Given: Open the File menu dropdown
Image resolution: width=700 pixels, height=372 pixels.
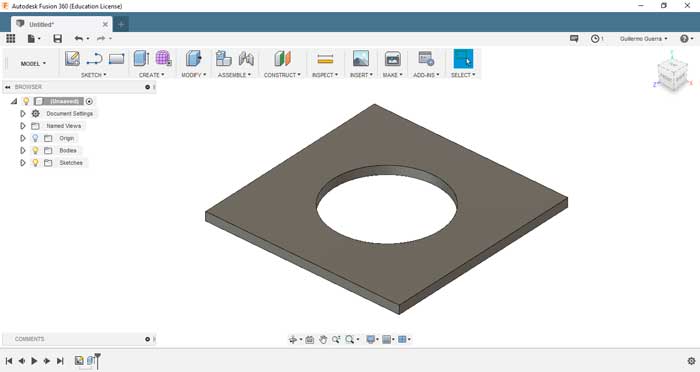Looking at the screenshot, I should (x=33, y=39).
